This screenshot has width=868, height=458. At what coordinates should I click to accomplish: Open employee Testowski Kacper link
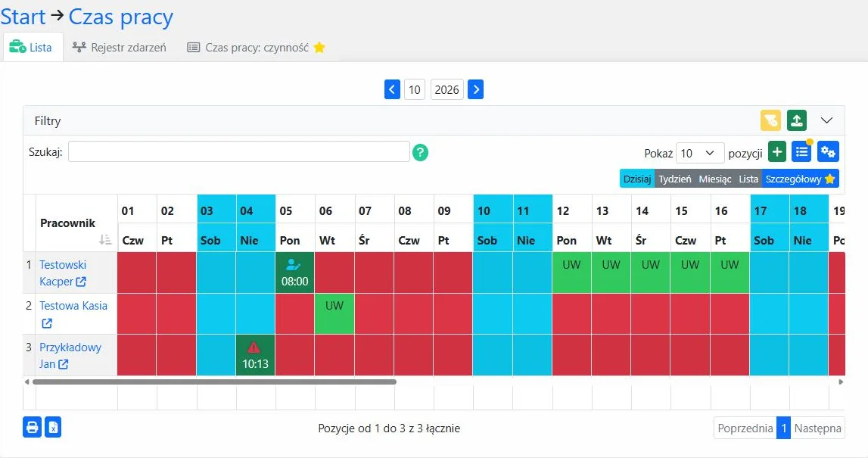coord(63,273)
